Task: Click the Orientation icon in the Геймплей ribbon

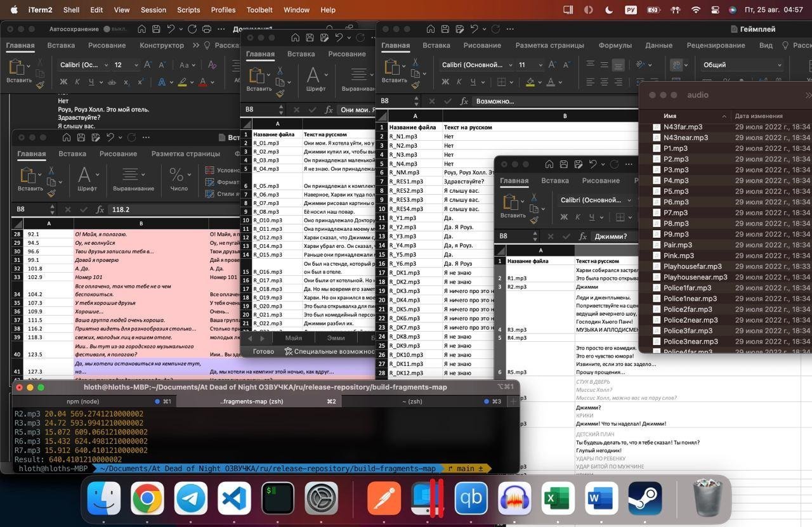Action: [x=641, y=65]
